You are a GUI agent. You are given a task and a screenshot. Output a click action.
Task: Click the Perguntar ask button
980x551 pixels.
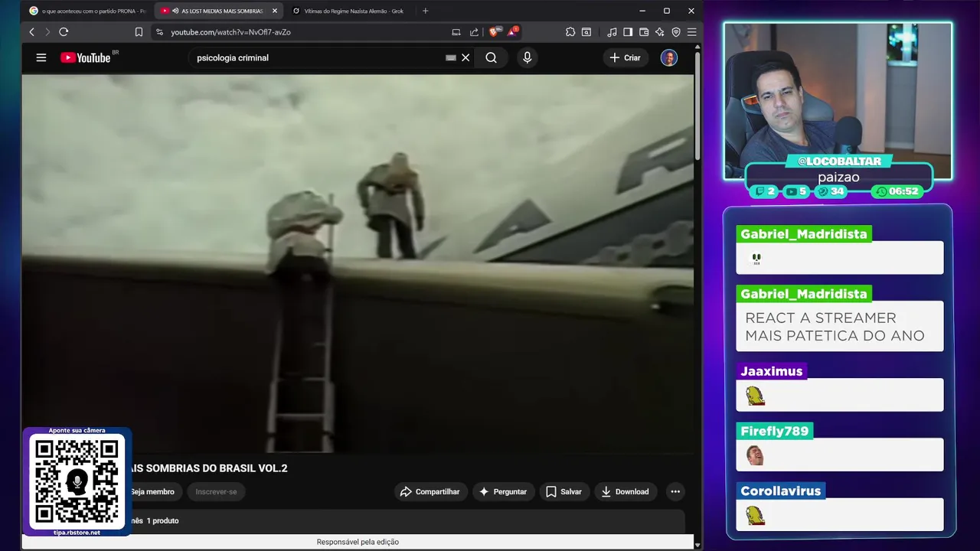coord(502,492)
